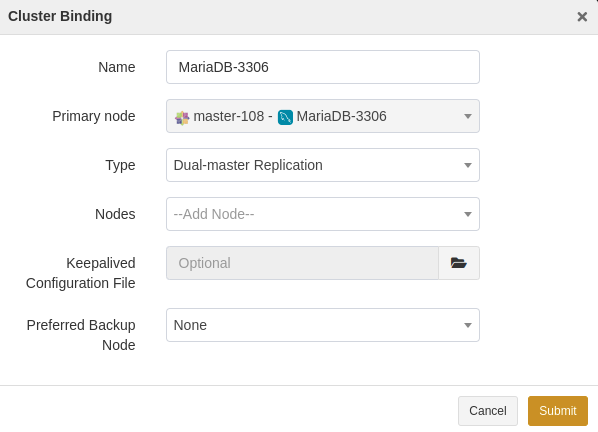Viewport: 598px width, 432px height.
Task: Click the MariaDB dolphin icon in Primary node
Action: (285, 117)
